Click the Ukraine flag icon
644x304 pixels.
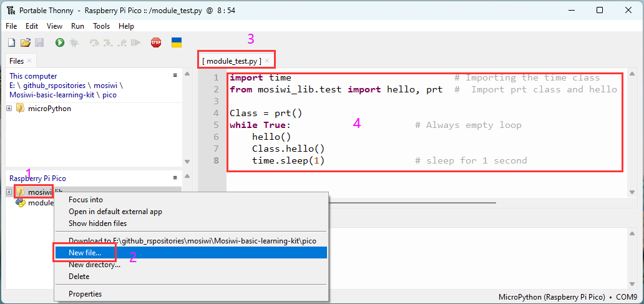click(177, 42)
